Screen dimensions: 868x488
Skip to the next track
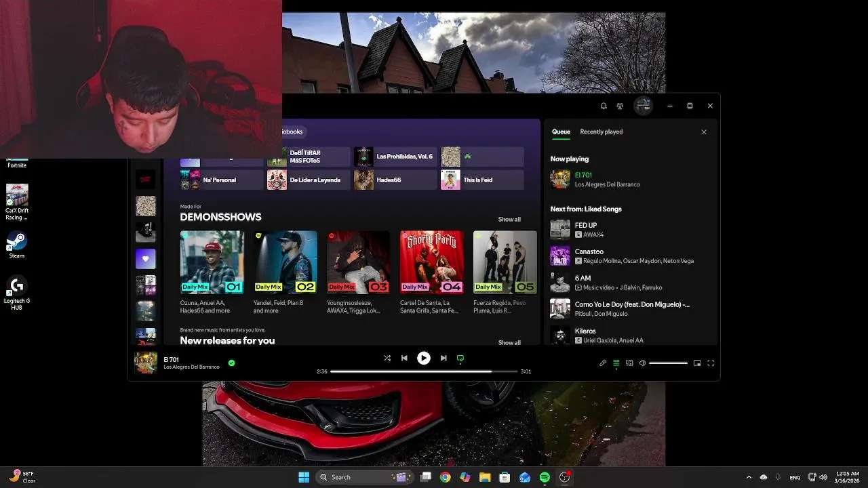point(443,358)
